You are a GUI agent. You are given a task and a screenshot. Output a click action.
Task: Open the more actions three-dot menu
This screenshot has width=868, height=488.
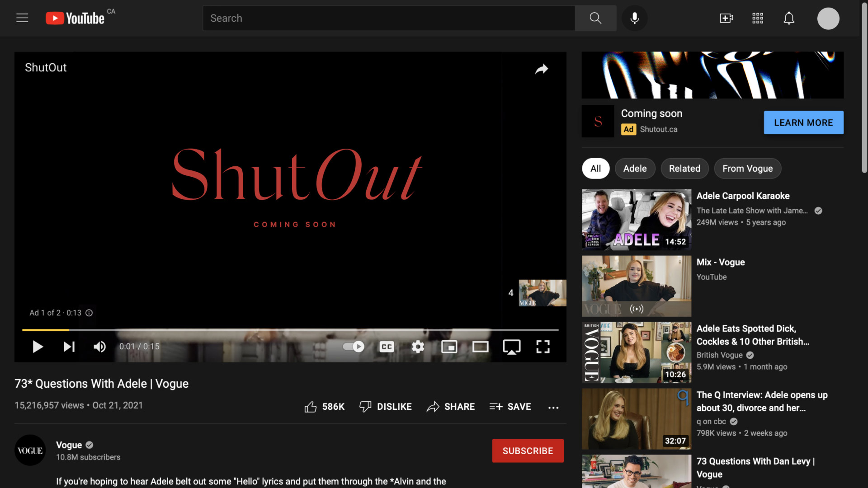coord(553,407)
